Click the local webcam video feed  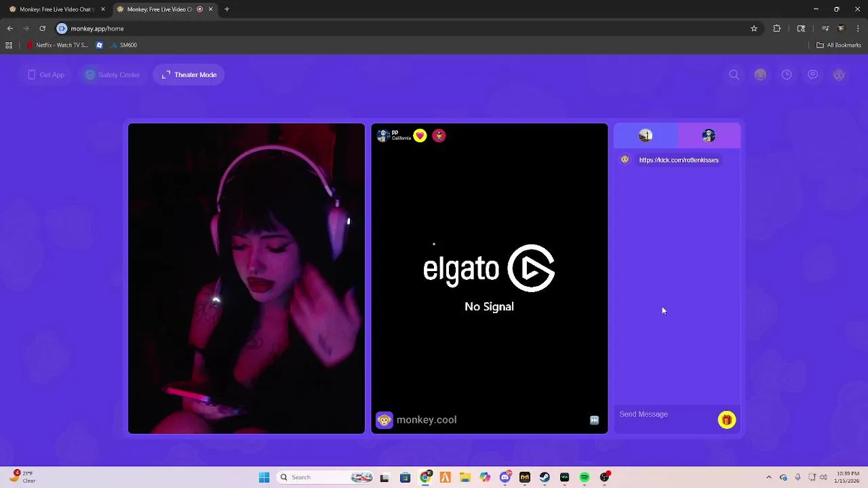(246, 279)
